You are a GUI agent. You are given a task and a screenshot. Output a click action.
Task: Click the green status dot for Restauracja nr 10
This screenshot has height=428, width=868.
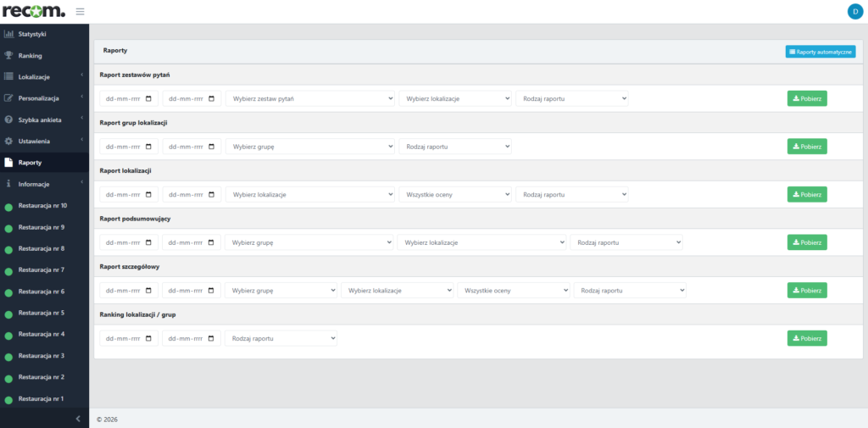point(9,207)
